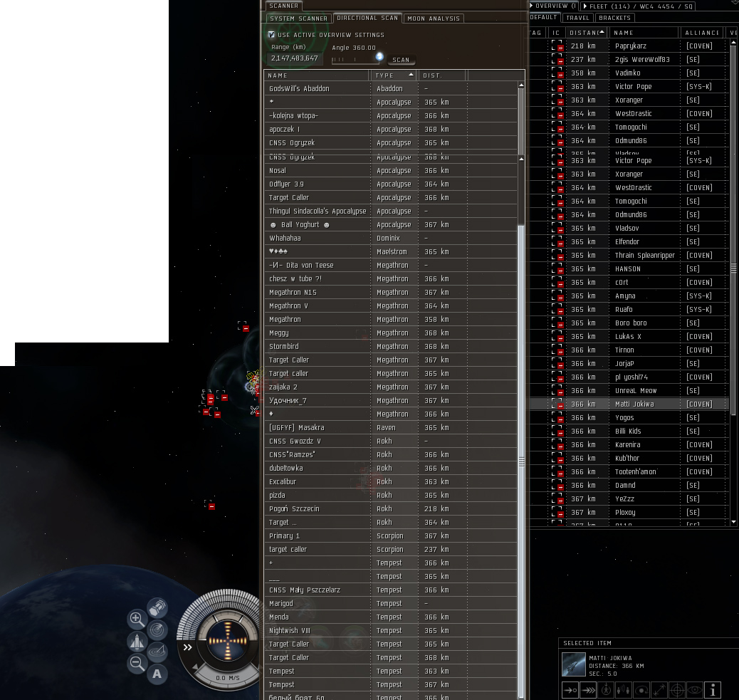739x700 pixels.
Task: Click the capacitor display in HUD center
Action: (x=228, y=640)
